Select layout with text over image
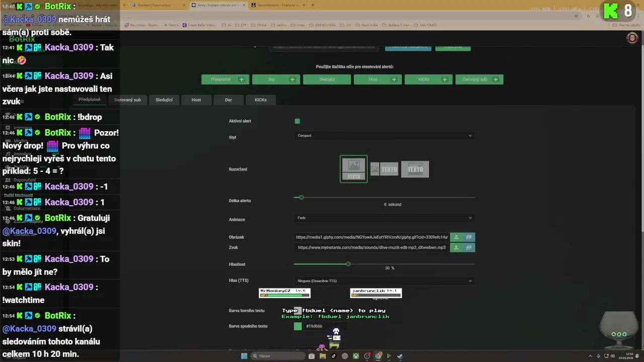This screenshot has height=362, width=644. click(415, 169)
